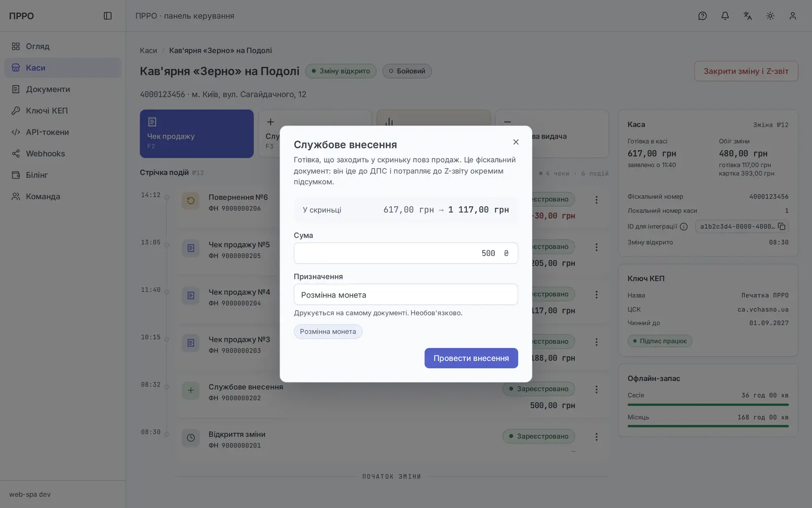Click the plus icon of Службове внесення event

click(x=191, y=390)
